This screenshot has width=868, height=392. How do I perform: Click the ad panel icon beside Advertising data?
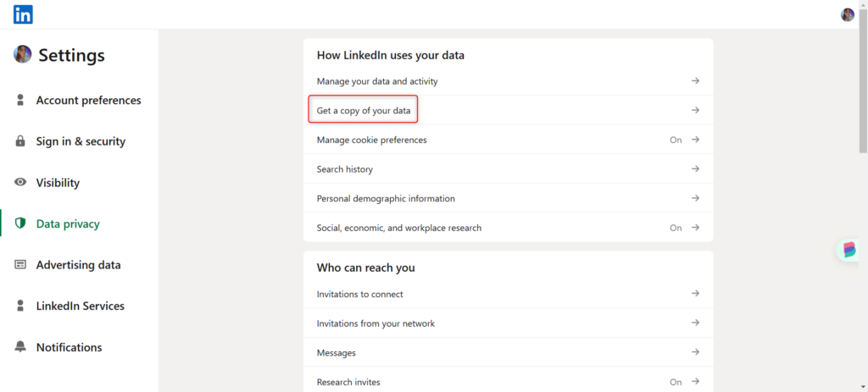point(20,265)
